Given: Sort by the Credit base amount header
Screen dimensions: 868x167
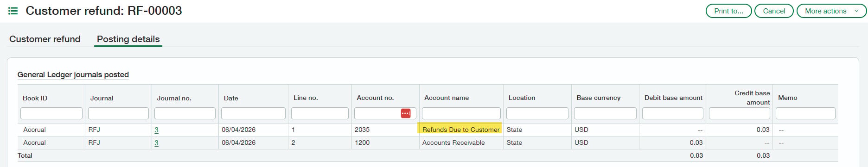Looking at the screenshot, I should (752, 98).
